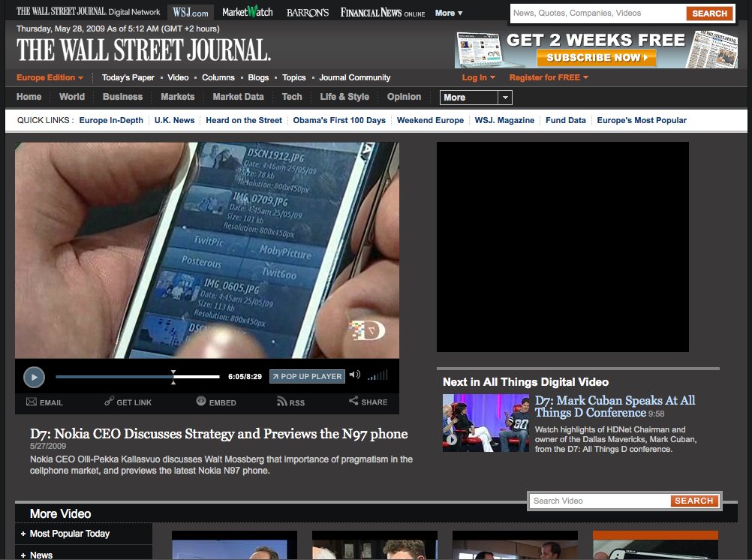The height and width of the screenshot is (560, 752).
Task: Click the RSS feed icon
Action: [x=281, y=402]
